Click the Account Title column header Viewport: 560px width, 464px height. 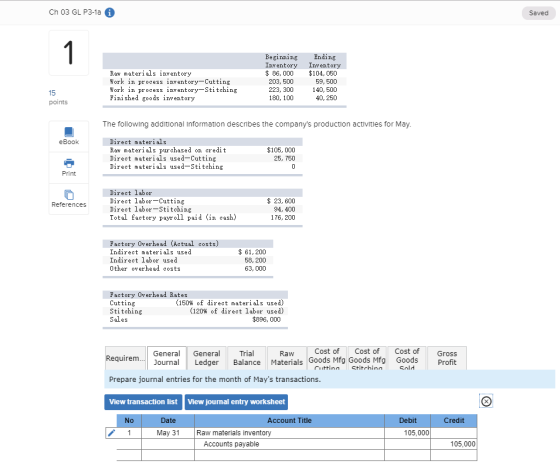click(x=290, y=421)
